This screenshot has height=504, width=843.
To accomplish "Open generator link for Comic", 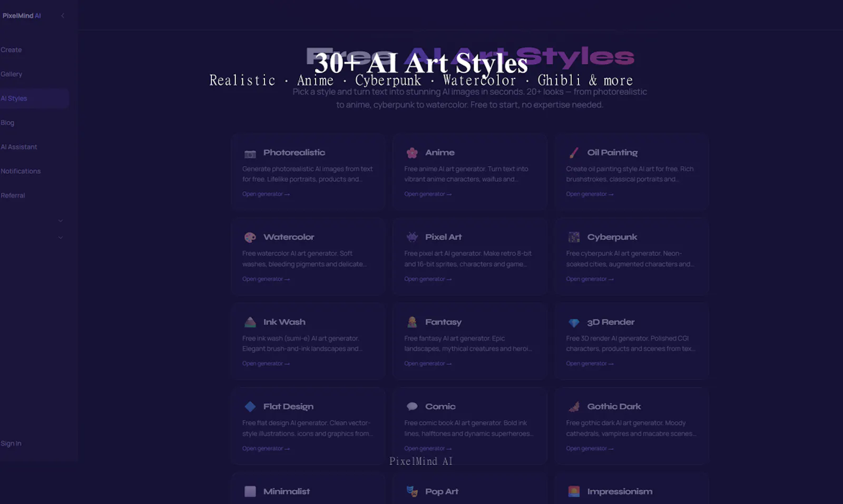I will tap(428, 449).
